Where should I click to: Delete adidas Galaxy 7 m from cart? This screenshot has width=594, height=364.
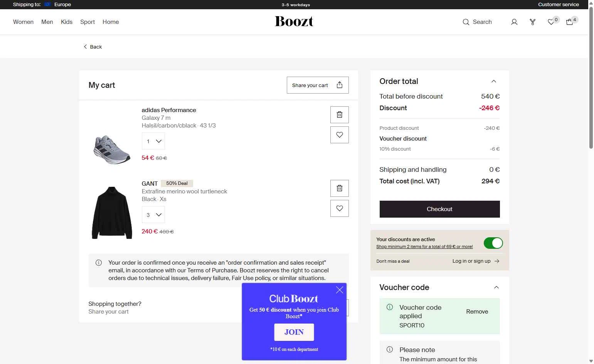(x=340, y=115)
